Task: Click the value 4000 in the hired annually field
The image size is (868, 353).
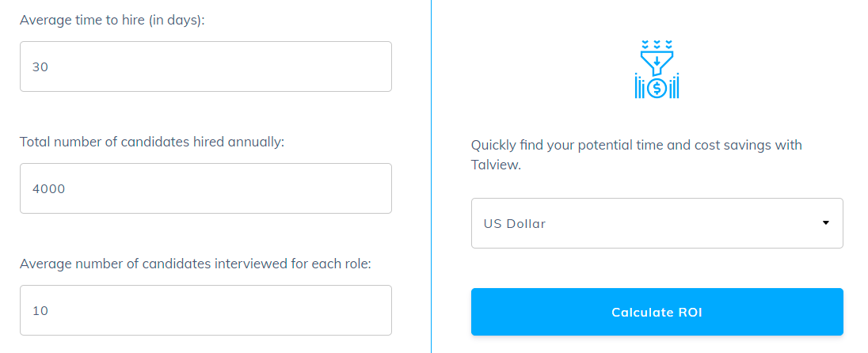Action: (49, 188)
